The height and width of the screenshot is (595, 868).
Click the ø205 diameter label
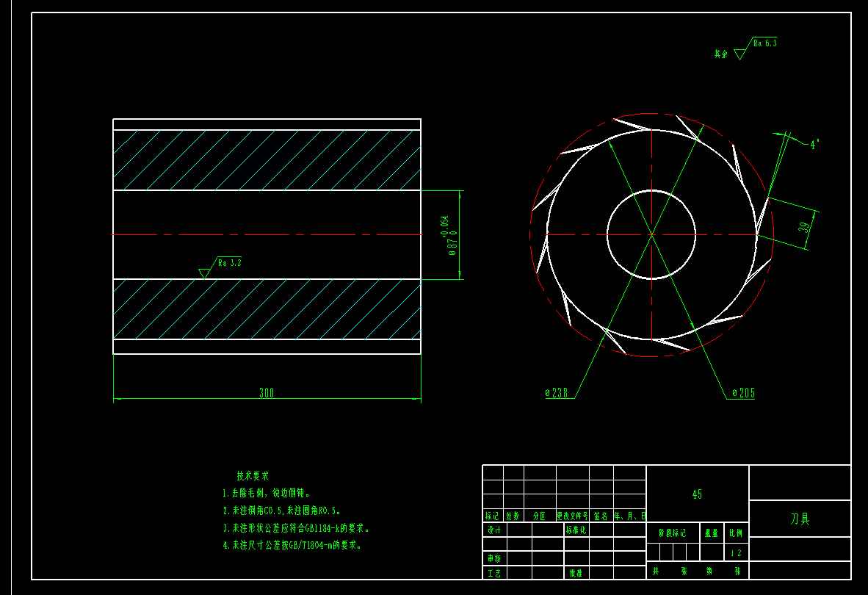[x=743, y=393]
